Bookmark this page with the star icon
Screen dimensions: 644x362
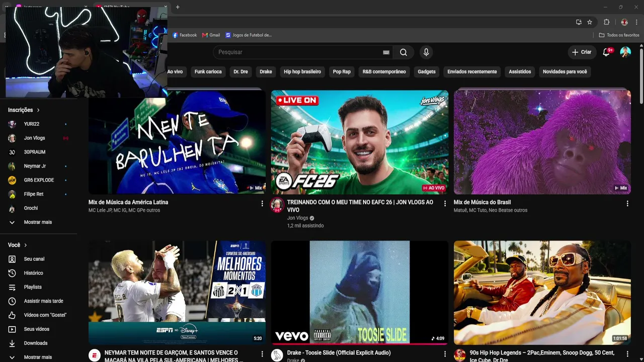[590, 22]
